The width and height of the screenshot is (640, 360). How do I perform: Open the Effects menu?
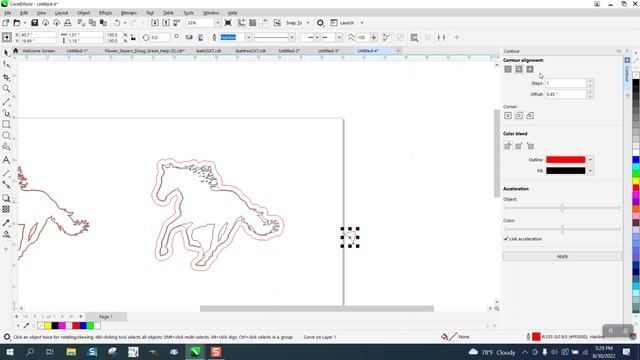[105, 13]
